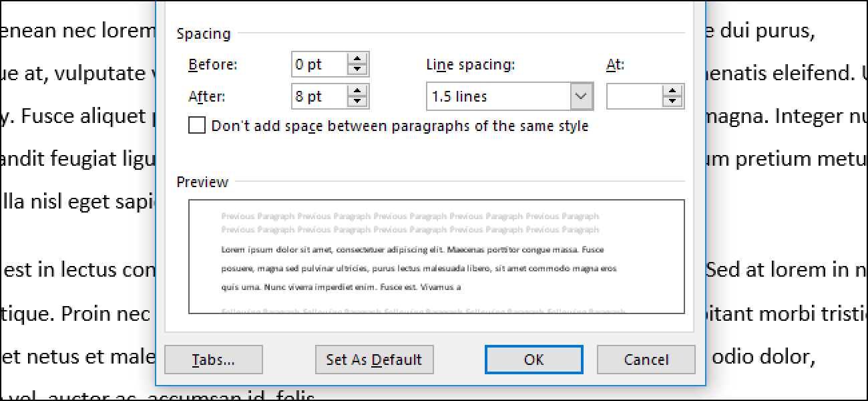Image resolution: width=868 pixels, height=401 pixels.
Task: Click the At field's up arrow
Action: coord(672,92)
